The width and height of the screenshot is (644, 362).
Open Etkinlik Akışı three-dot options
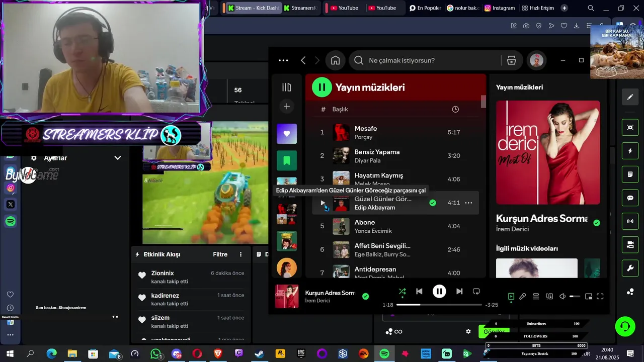pyautogui.click(x=240, y=254)
